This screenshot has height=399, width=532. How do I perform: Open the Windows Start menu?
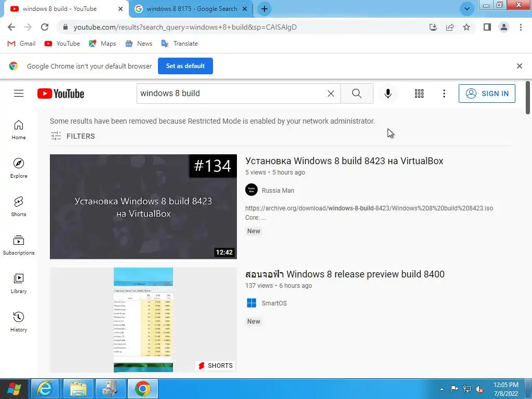[14, 389]
